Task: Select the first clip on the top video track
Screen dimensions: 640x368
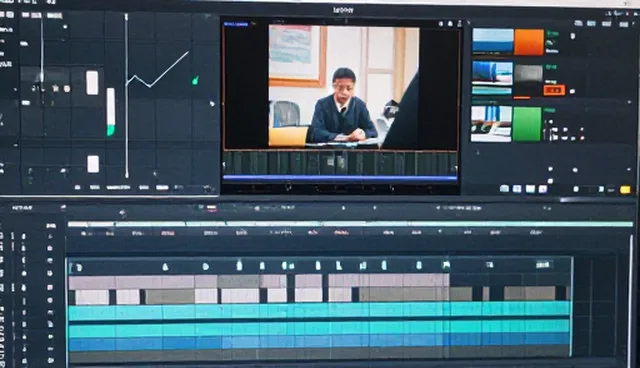Action: point(92,282)
